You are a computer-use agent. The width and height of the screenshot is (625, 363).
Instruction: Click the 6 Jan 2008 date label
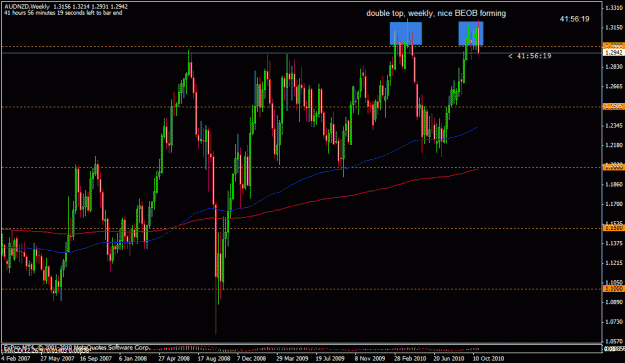133,358
